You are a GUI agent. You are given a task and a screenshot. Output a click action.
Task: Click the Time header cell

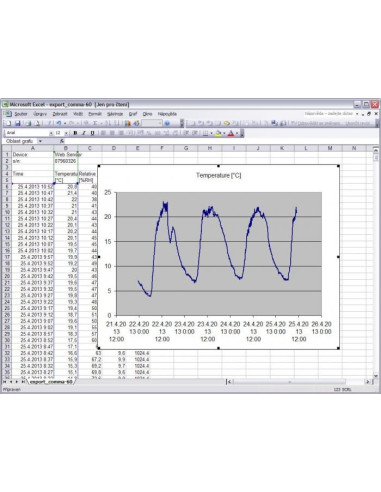pos(33,174)
